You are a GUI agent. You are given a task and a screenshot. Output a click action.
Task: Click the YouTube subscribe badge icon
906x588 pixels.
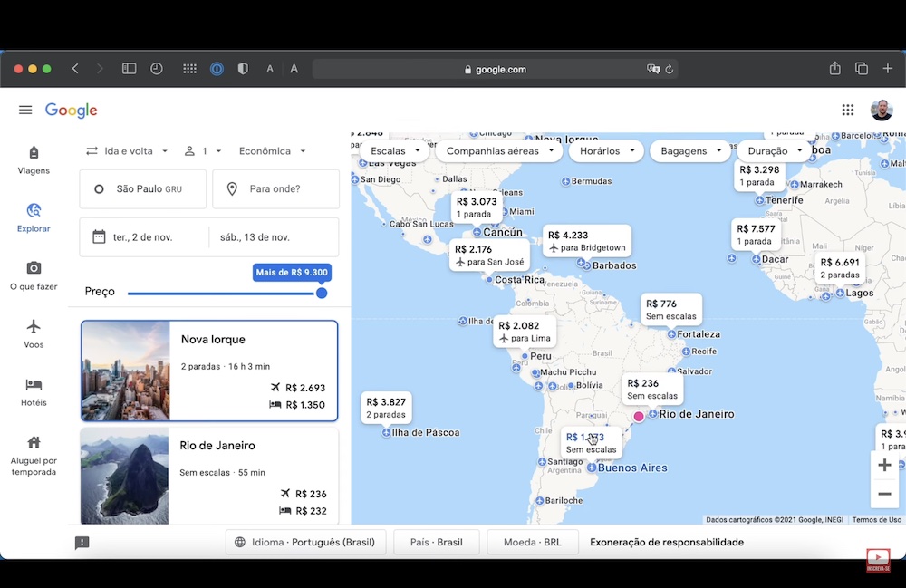pyautogui.click(x=878, y=560)
